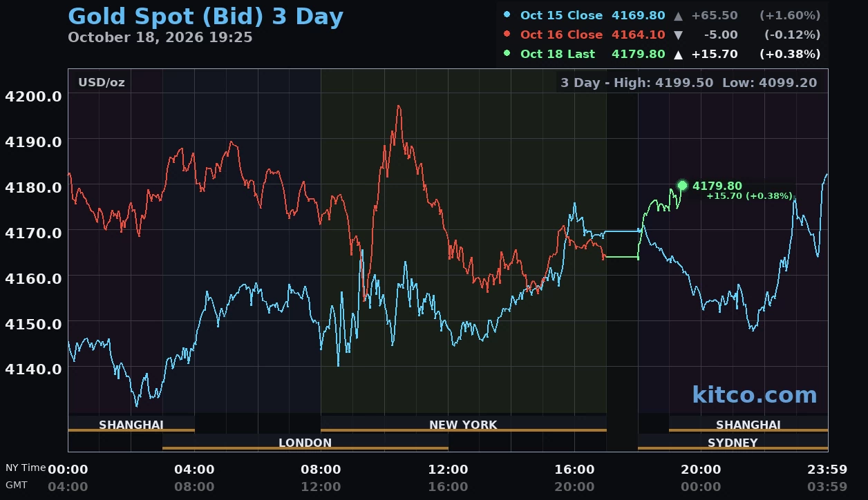Click the Oct 16 close value 4164.10
Viewport: 868px width, 500px height.
[639, 35]
